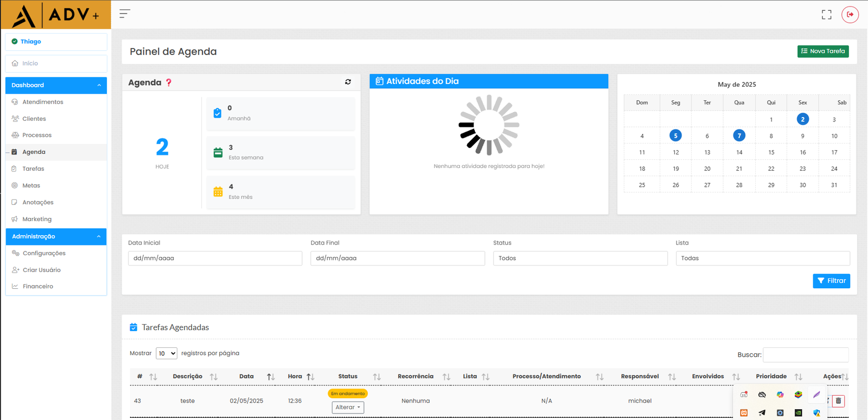The image size is (868, 420).
Task: Open XAMPP from the system tray
Action: coord(744,413)
